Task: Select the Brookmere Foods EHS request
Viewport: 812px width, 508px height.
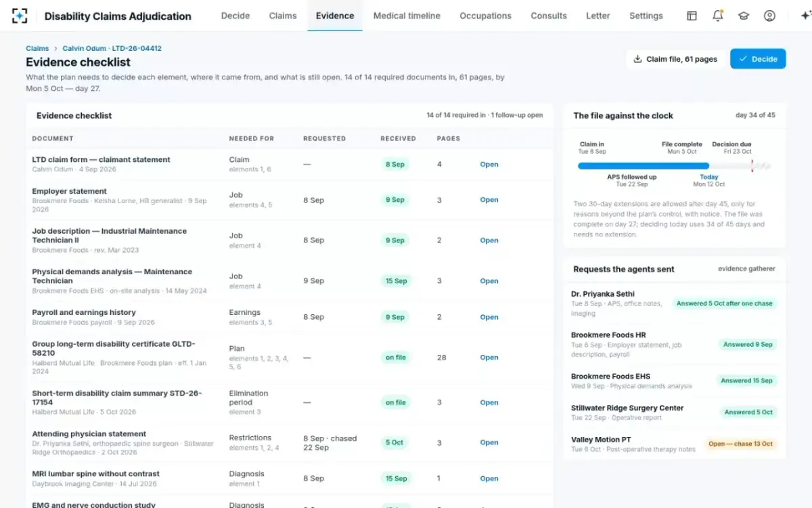Action: (x=674, y=381)
